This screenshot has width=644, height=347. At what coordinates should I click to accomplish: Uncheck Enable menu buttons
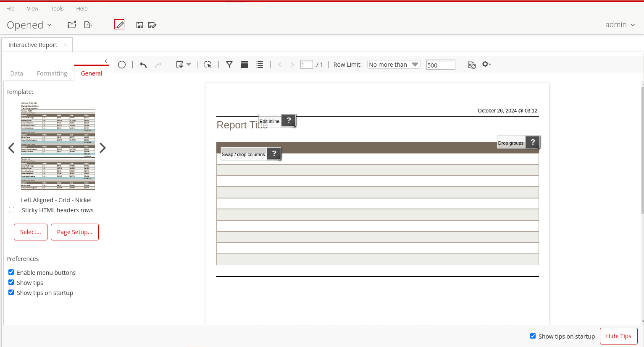click(11, 272)
